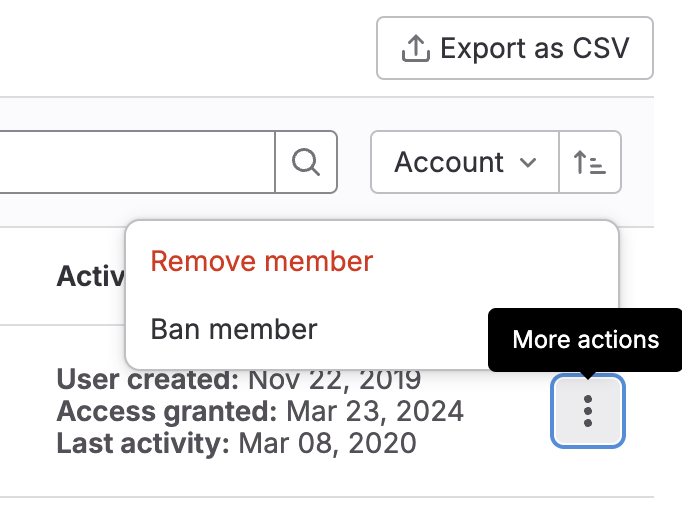This screenshot has height=524, width=682.
Task: Open the Account sort dropdown
Action: [464, 162]
